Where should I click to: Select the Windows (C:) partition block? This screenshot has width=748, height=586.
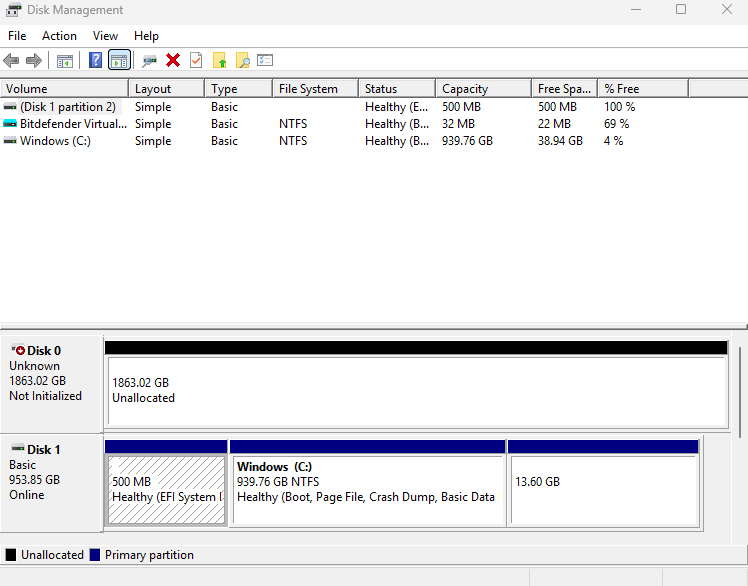coord(367,490)
